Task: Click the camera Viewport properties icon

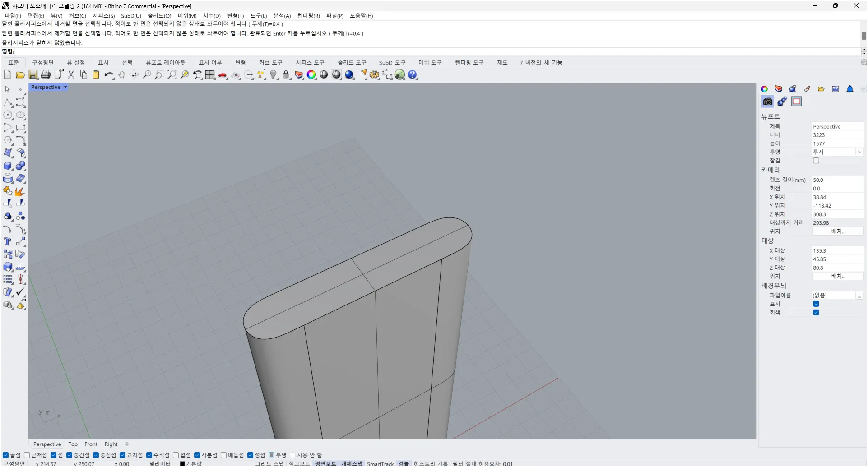Action: point(767,102)
